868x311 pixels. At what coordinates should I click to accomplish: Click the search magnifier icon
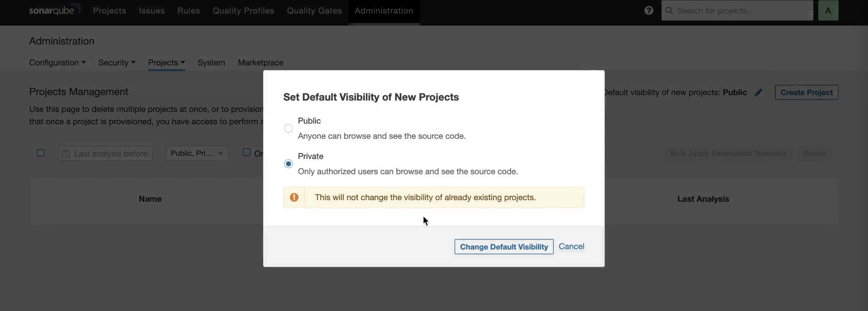click(669, 10)
